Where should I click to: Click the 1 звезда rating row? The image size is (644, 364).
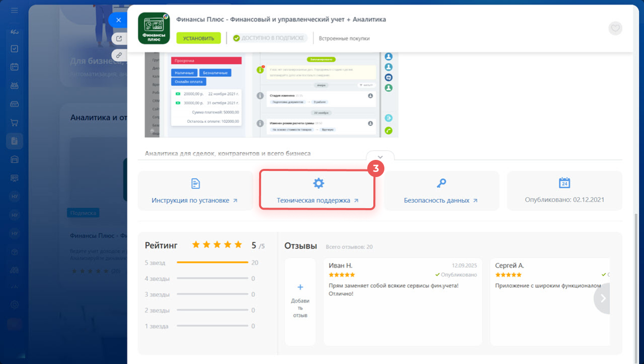tap(201, 326)
